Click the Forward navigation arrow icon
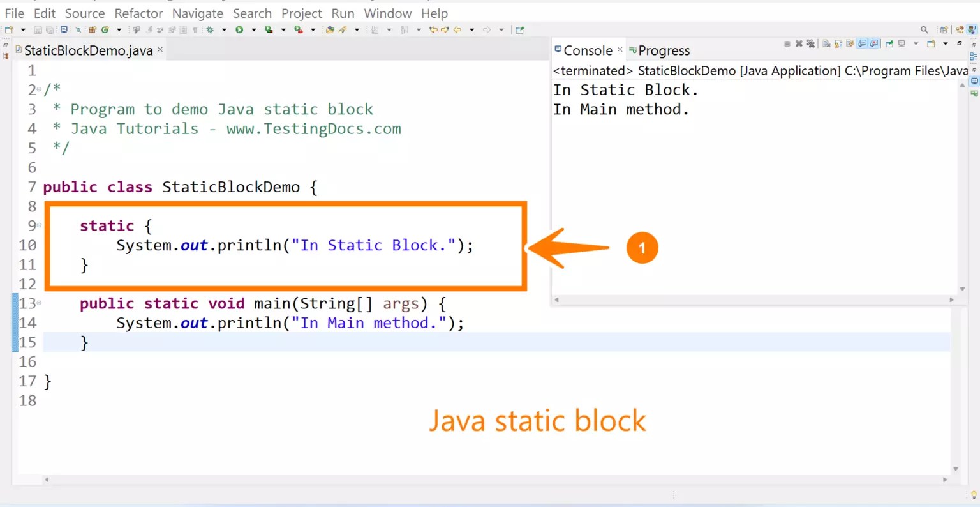 (487, 29)
